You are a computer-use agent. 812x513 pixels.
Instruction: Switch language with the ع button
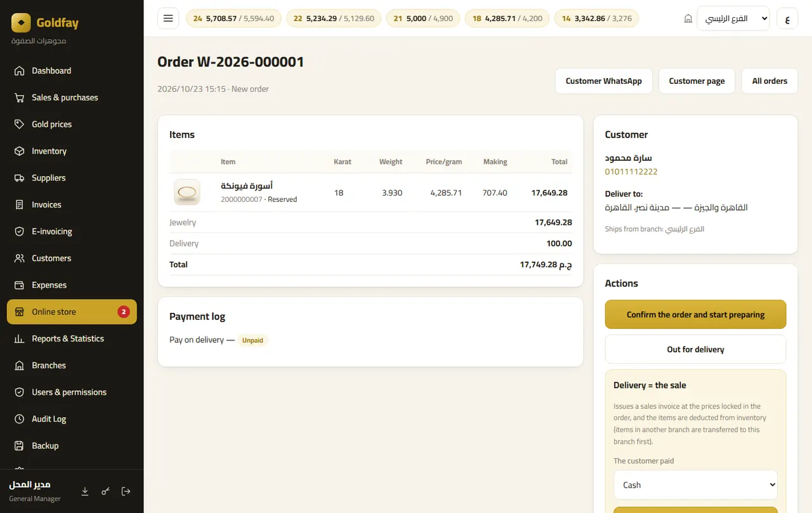click(x=787, y=18)
